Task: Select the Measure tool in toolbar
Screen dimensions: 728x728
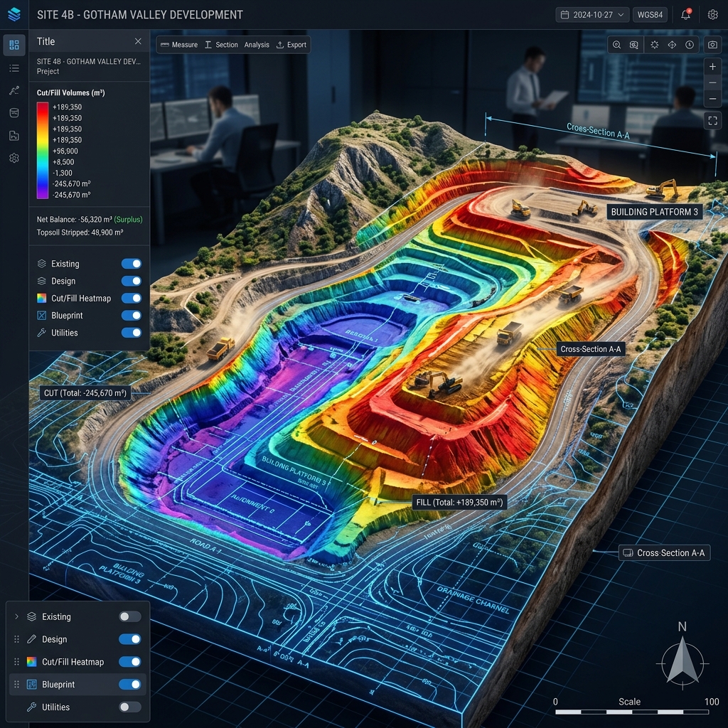Action: [179, 45]
